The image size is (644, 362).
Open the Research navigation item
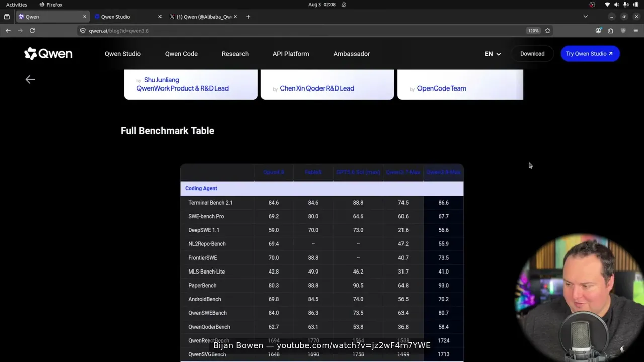tap(235, 54)
